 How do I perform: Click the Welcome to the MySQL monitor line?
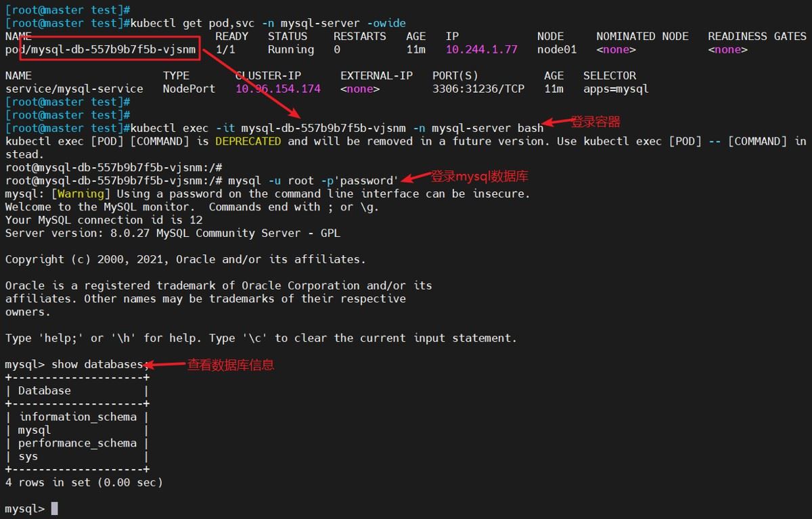(192, 207)
